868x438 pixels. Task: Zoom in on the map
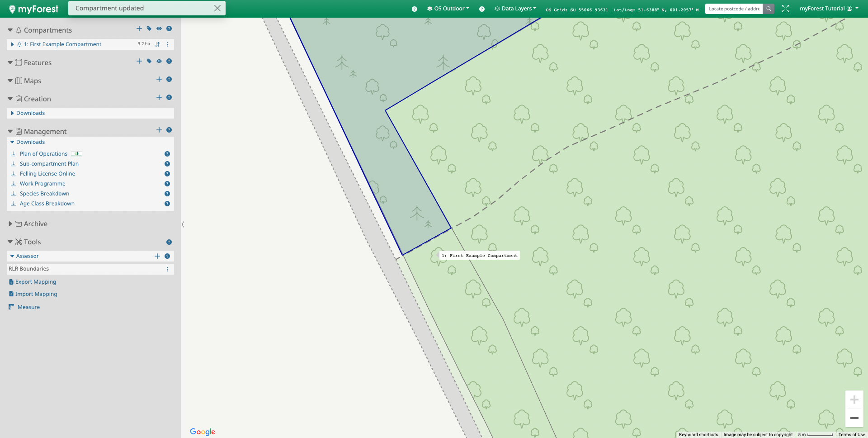(x=854, y=400)
